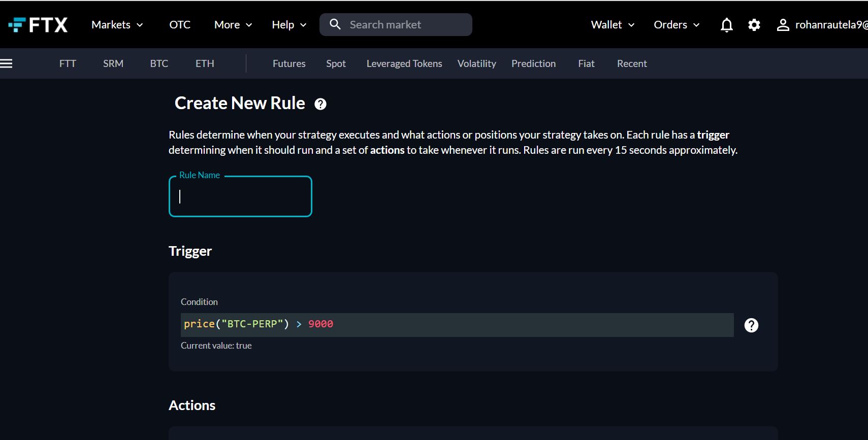Click the Condition code editor

(x=457, y=325)
